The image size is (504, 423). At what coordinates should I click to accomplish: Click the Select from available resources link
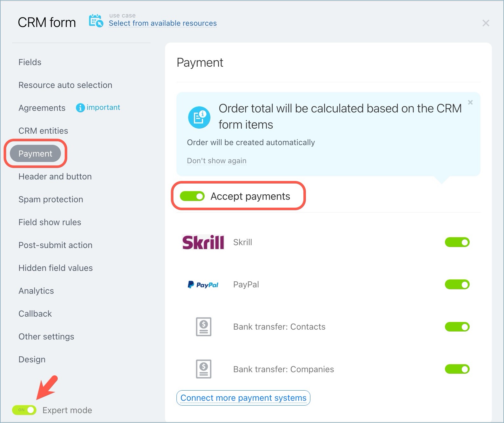click(x=162, y=23)
